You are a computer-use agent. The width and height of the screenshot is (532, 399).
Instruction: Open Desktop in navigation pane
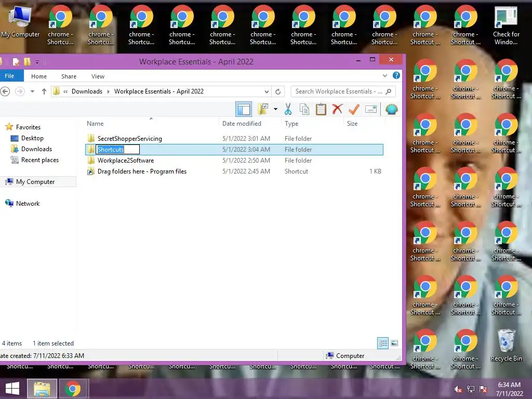(32, 138)
